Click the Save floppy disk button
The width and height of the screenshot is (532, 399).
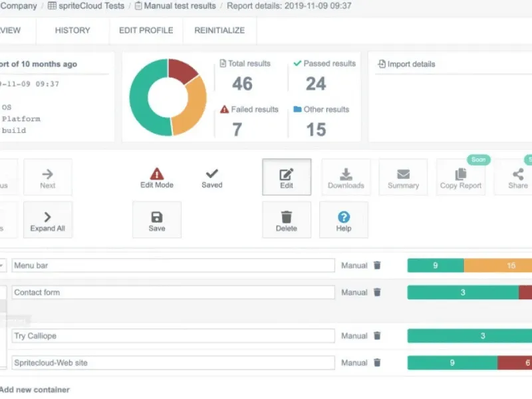(x=157, y=220)
